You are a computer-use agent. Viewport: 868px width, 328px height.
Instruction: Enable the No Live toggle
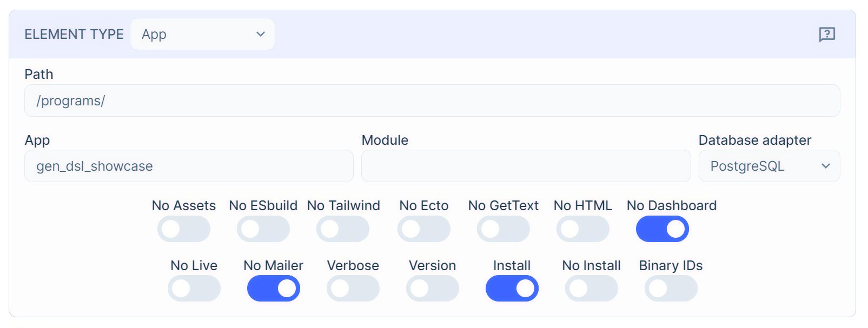pyautogui.click(x=194, y=289)
